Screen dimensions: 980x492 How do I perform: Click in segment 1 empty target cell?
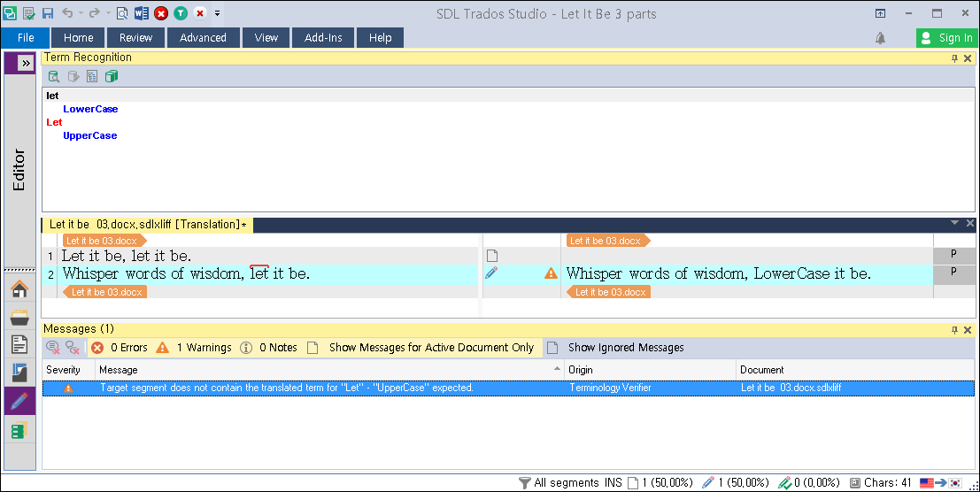[747, 256]
